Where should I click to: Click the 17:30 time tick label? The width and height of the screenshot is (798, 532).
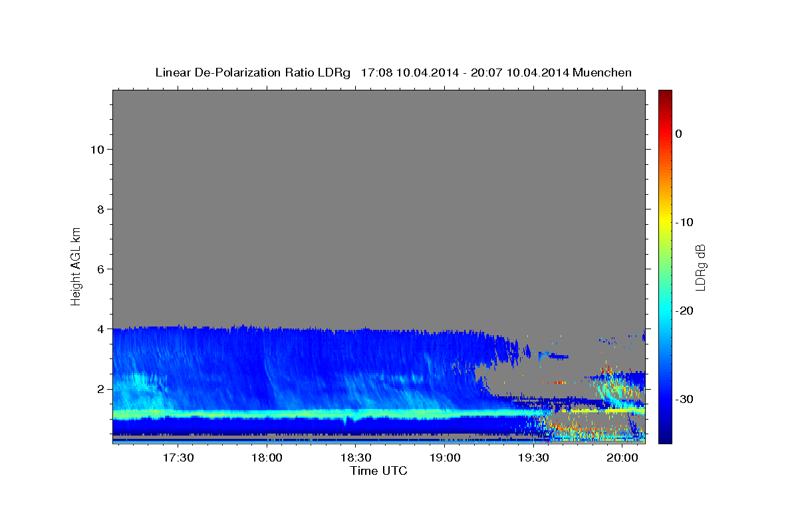178,458
